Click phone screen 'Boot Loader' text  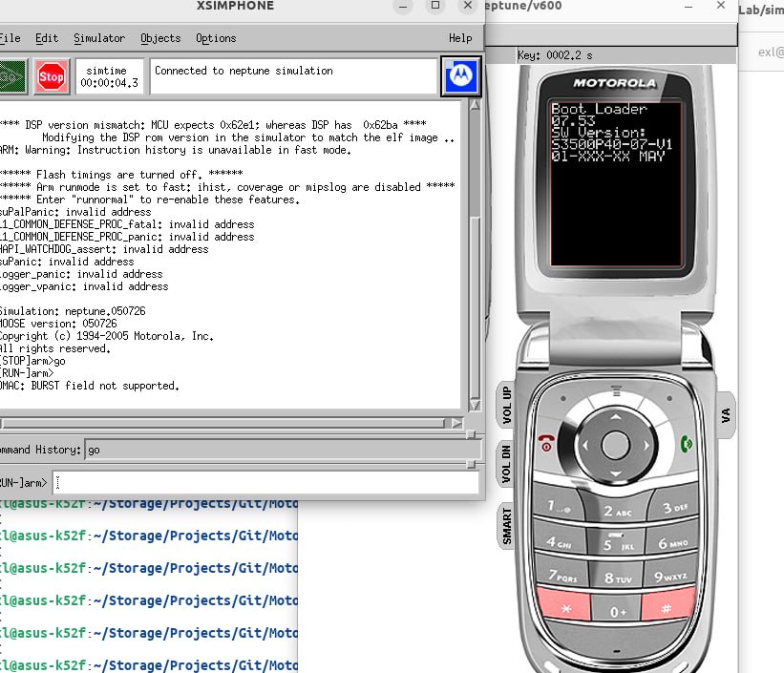click(x=599, y=109)
